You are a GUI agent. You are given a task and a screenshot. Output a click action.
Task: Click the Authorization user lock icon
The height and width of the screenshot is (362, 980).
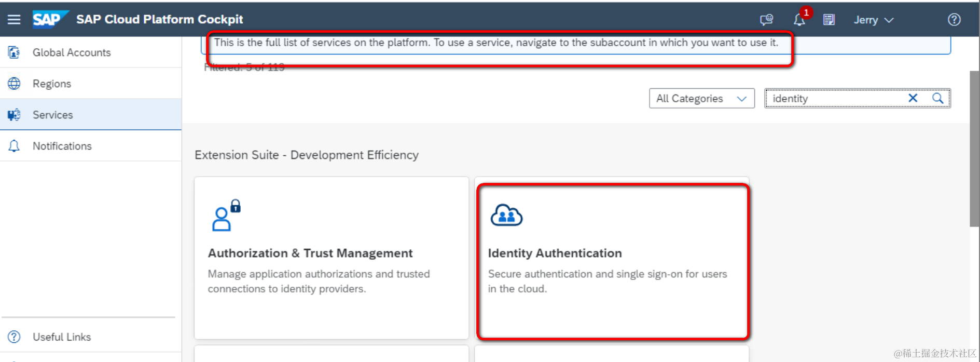coord(226,215)
